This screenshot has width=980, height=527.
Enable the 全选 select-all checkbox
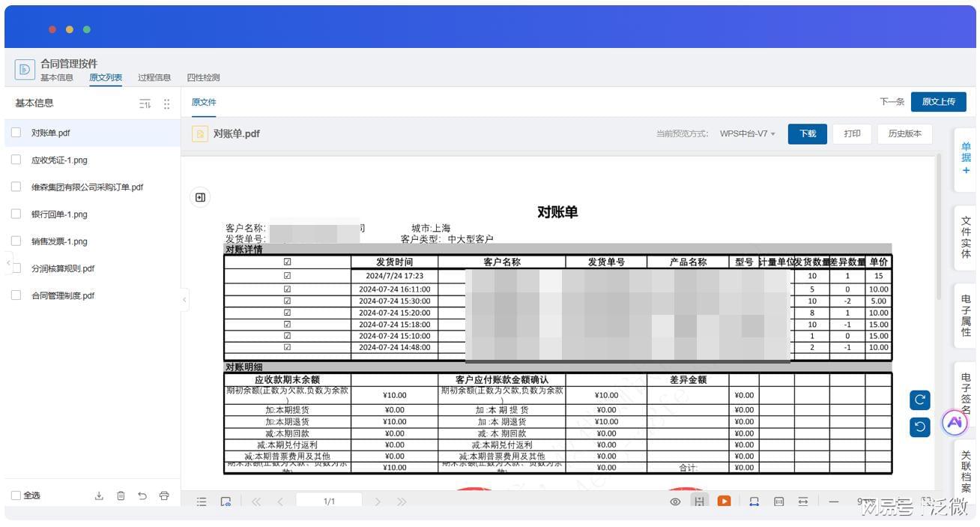pyautogui.click(x=16, y=496)
